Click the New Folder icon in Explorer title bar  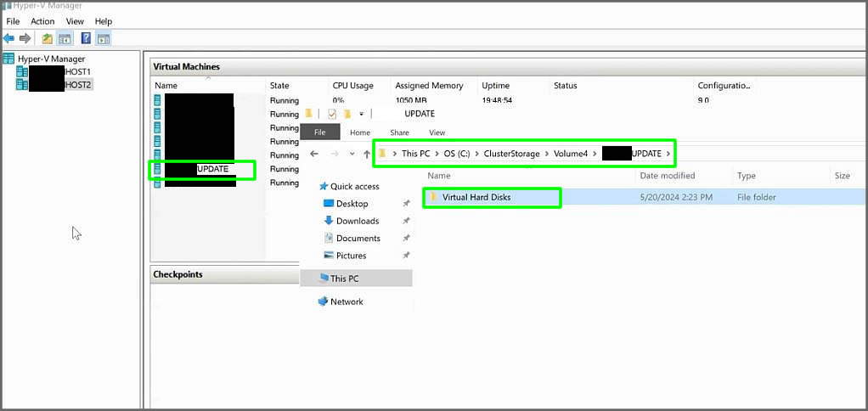pyautogui.click(x=347, y=114)
